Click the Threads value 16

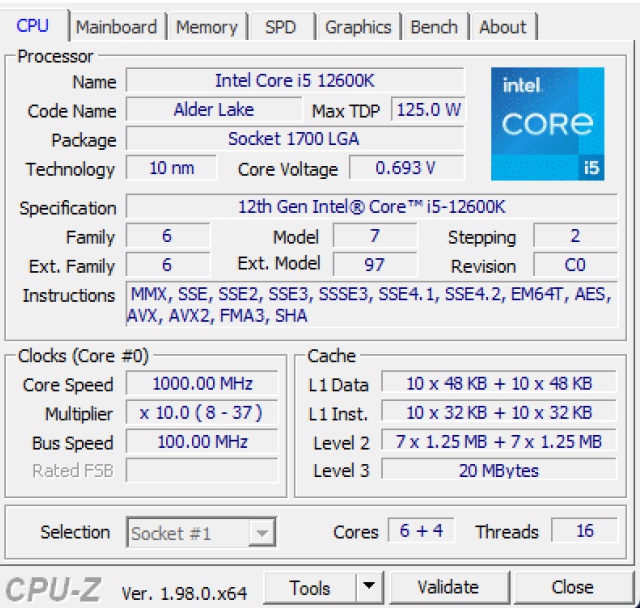584,530
